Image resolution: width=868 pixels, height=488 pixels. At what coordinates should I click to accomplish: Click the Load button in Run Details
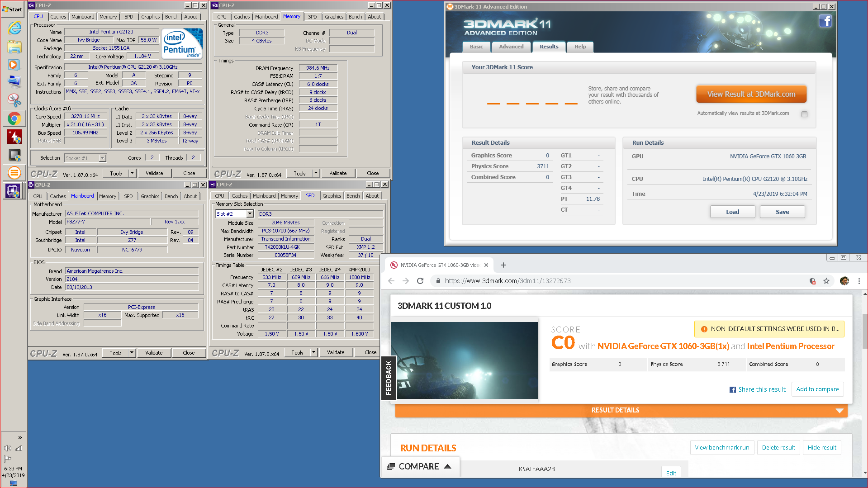(732, 212)
